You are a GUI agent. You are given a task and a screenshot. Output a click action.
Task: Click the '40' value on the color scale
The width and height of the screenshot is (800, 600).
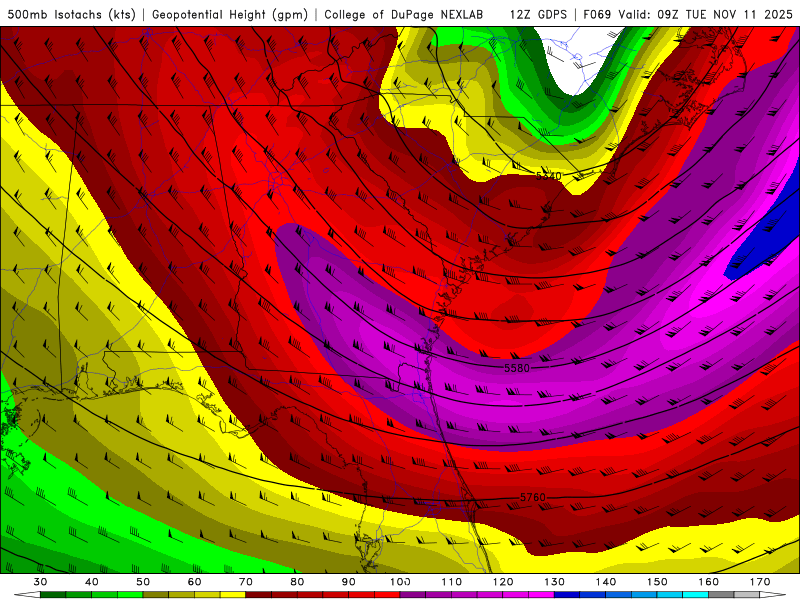tap(92, 582)
